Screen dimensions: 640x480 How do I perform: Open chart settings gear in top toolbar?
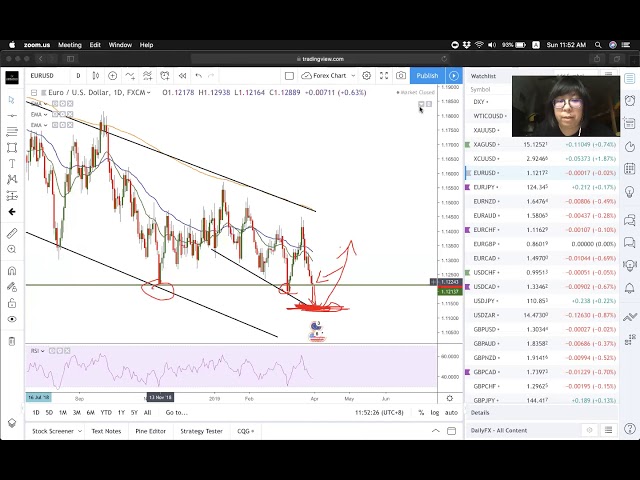pos(367,76)
